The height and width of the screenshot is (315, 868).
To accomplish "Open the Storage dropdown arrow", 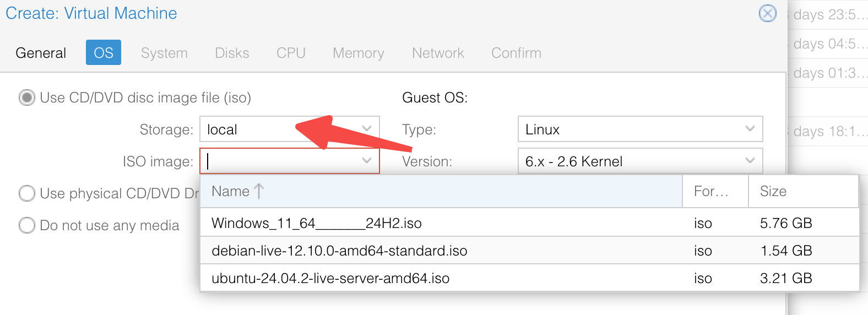I will [367, 129].
